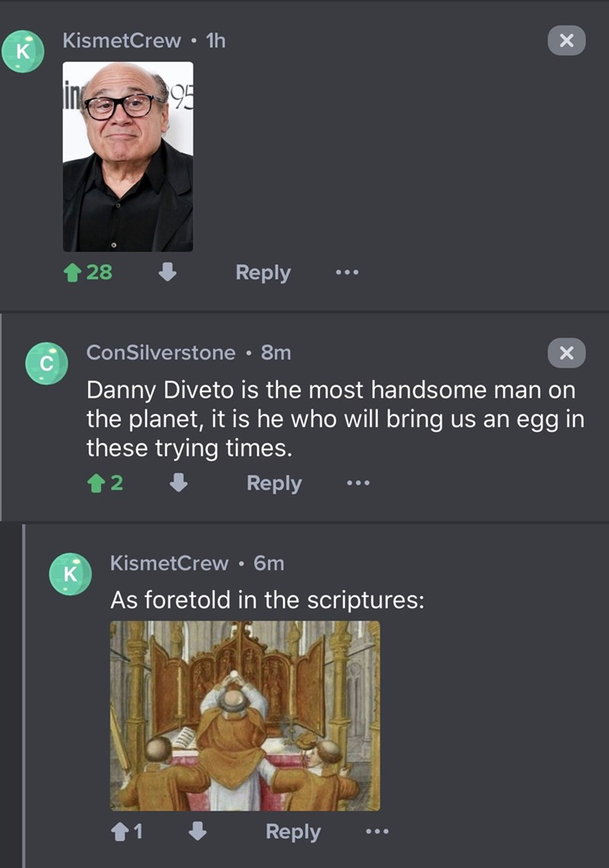Upvote the "As foretold in the scriptures" reply
This screenshot has height=868, width=609.
tap(121, 832)
